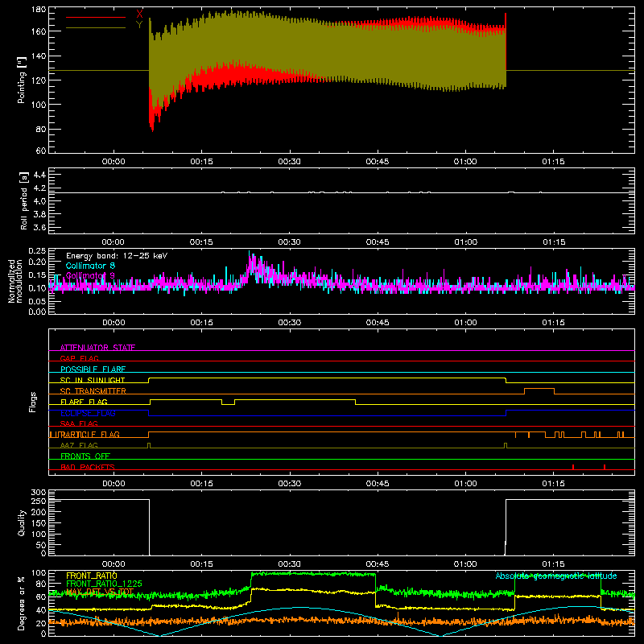Click the ATTENUATOR_STATE flag label
Screen dimensions: 644x644
click(x=97, y=348)
